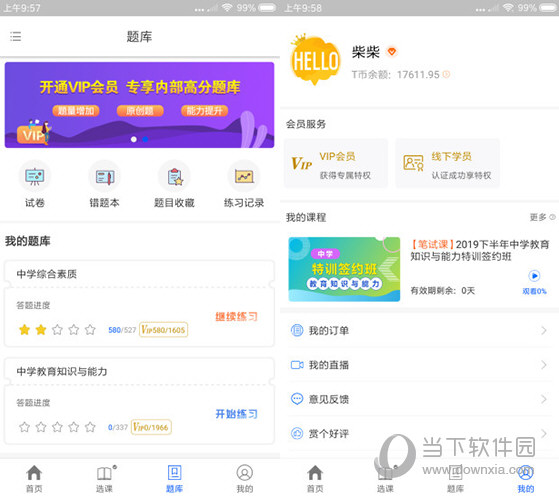Select the second blue banner page dot
Image resolution: width=559 pixels, height=499 pixels.
pyautogui.click(x=145, y=139)
